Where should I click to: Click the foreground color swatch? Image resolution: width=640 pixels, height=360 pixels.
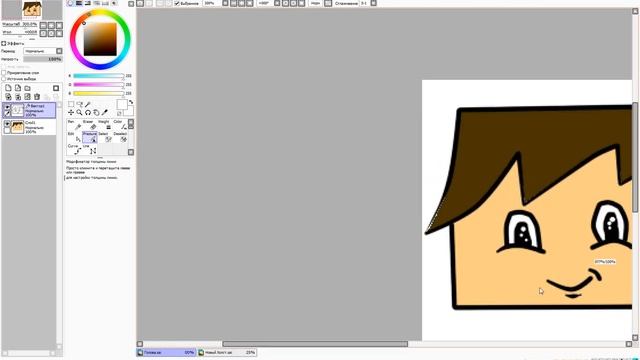pyautogui.click(x=122, y=104)
